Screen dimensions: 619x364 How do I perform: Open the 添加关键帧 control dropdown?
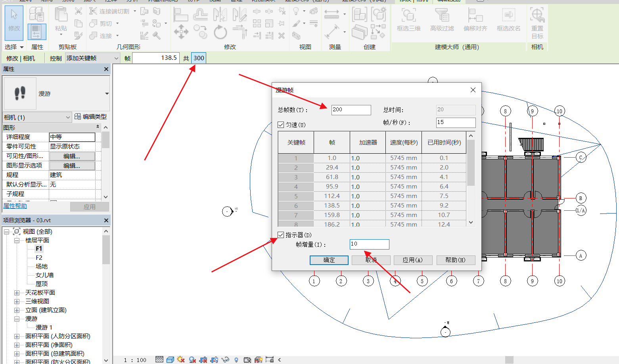117,58
